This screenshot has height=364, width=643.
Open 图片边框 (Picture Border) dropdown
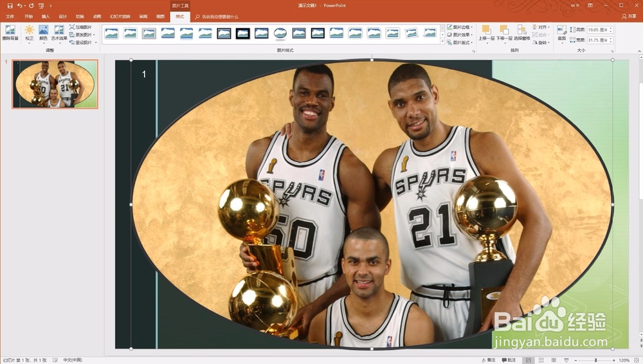click(x=460, y=27)
